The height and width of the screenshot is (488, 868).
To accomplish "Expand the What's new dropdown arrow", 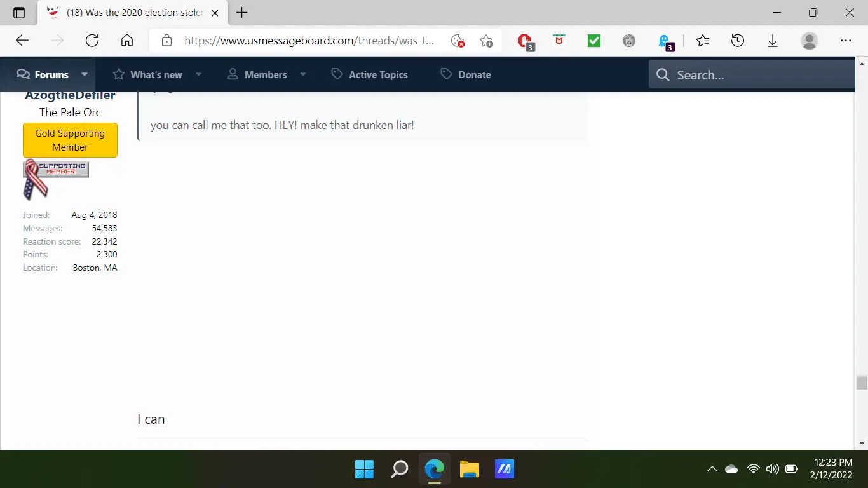I will tap(198, 74).
